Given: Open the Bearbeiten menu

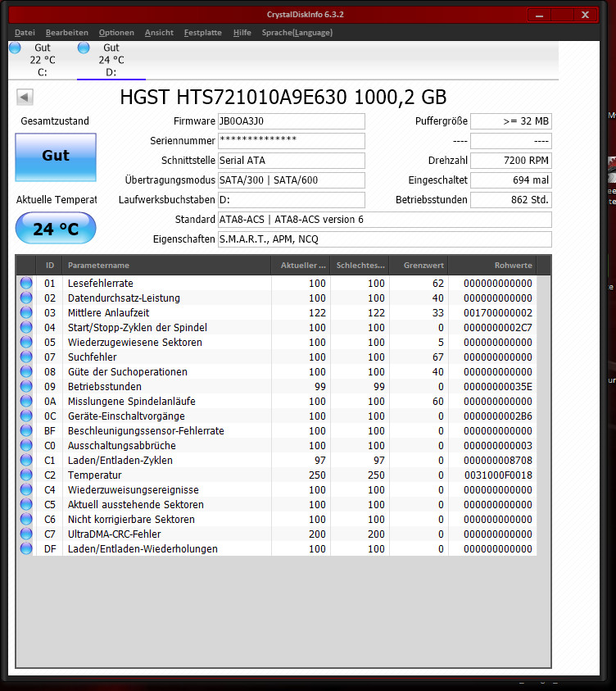Looking at the screenshot, I should coord(67,33).
